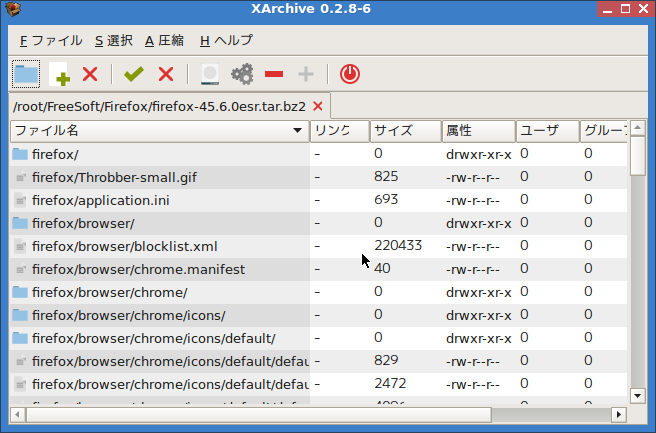Click file icon beside blocklist.xml

point(20,246)
